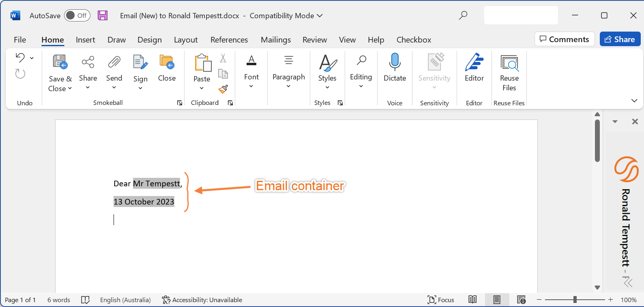Viewport: 644px width, 307px height.
Task: Open the Editor pen tool
Action: coord(474,62)
